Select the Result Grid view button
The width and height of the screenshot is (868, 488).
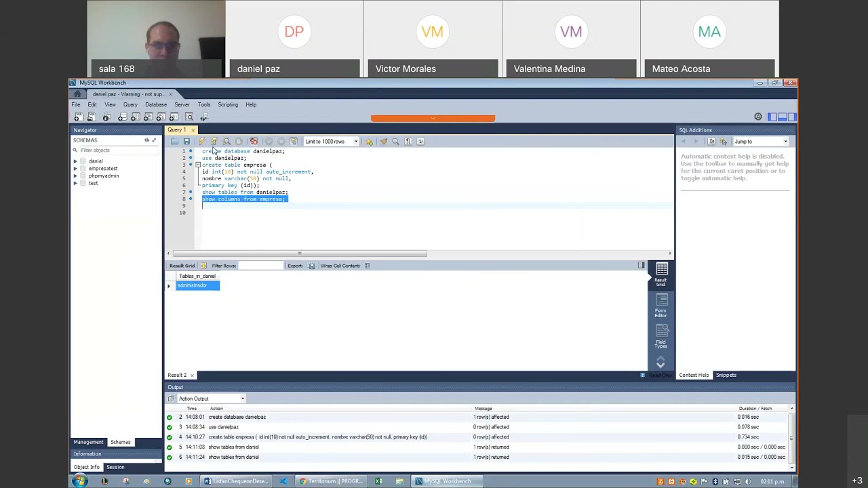click(x=660, y=274)
